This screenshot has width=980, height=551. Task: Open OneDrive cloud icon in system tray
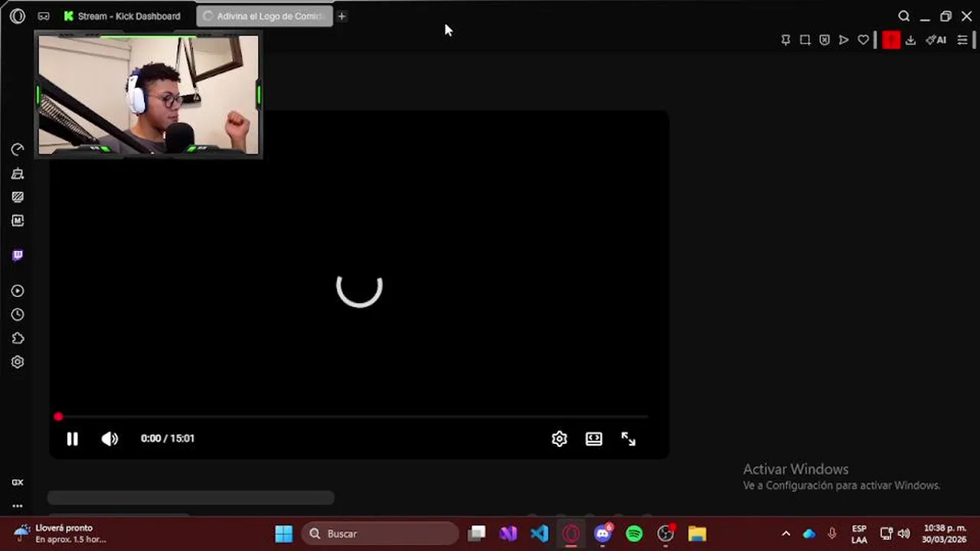point(809,533)
